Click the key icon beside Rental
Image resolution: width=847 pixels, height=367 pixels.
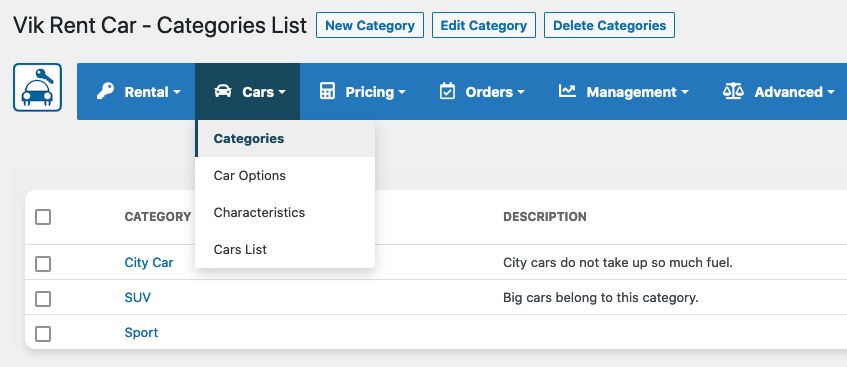(x=105, y=91)
